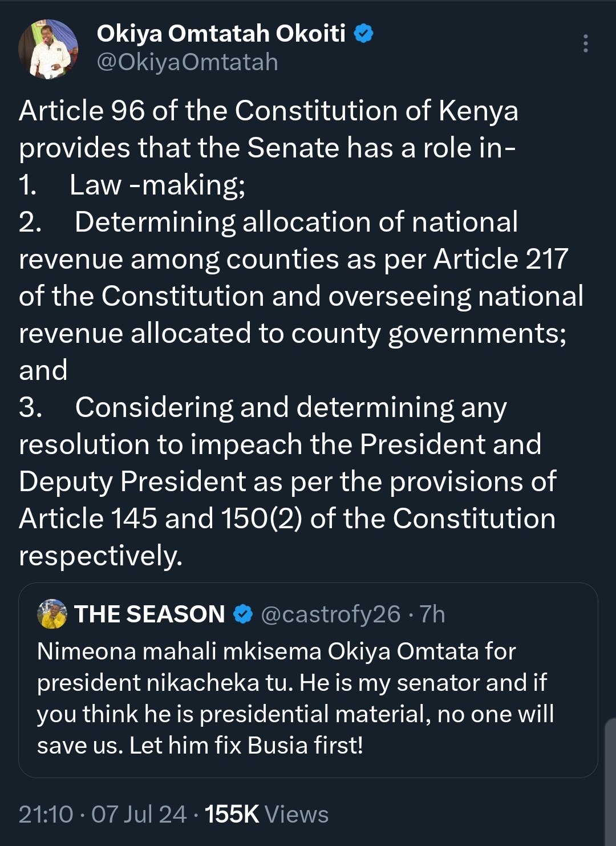Tap the 21:10 post time
The height and width of the screenshot is (846, 616).
pyautogui.click(x=46, y=815)
